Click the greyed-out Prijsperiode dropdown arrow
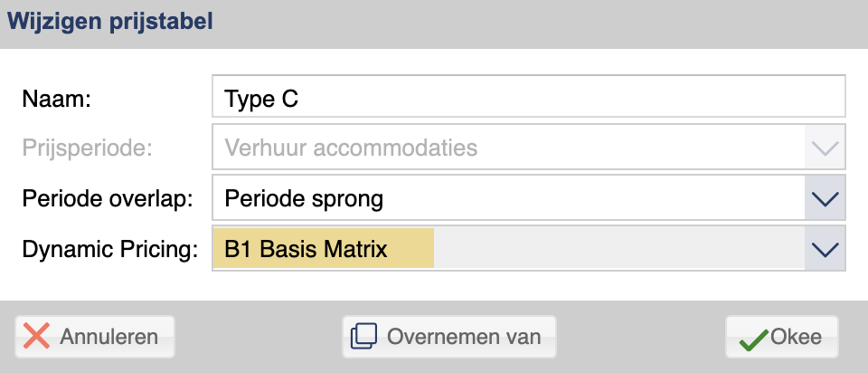Viewport: 868px width, 373px height. click(825, 147)
